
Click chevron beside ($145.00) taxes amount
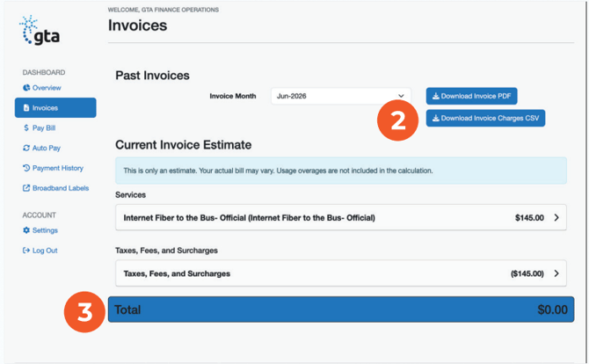[x=556, y=273]
